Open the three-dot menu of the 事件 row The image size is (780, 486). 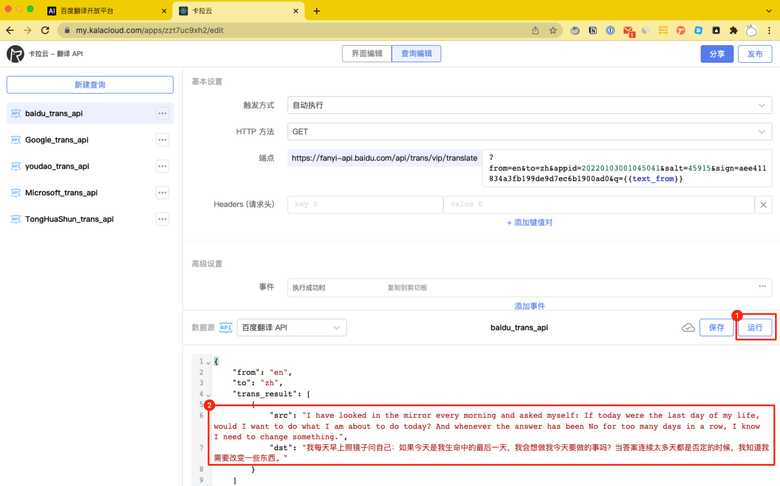pos(762,287)
